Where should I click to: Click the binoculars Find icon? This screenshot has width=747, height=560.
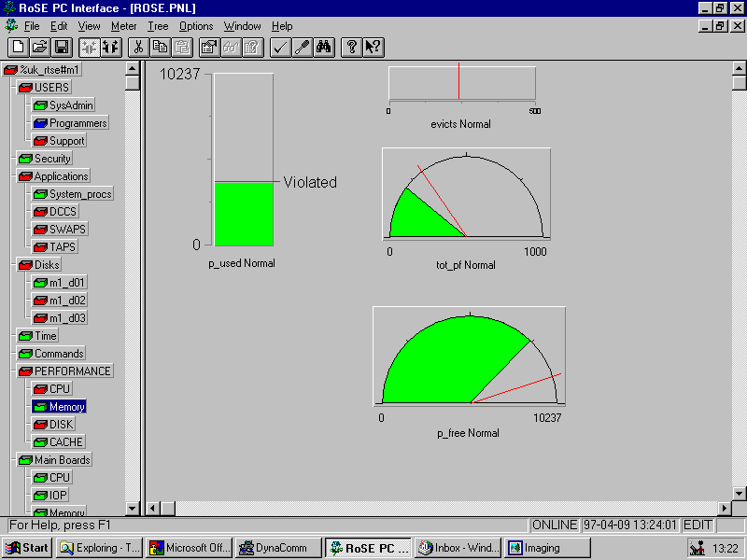click(324, 47)
